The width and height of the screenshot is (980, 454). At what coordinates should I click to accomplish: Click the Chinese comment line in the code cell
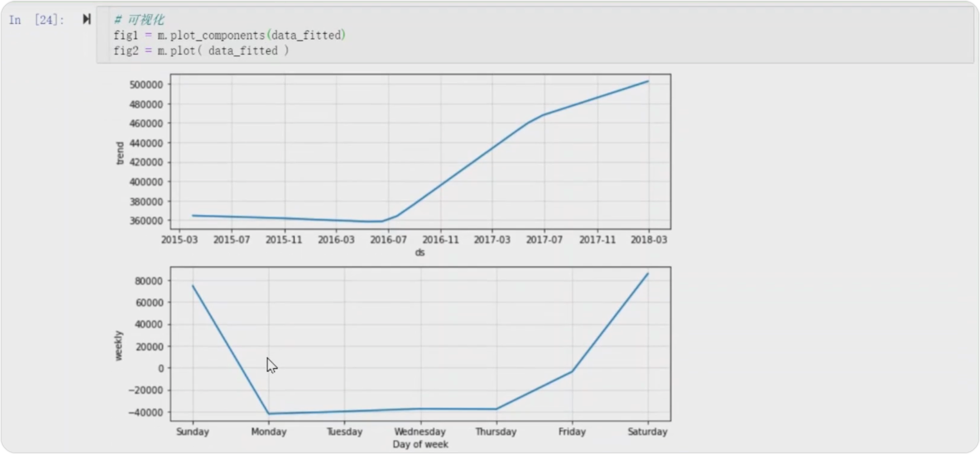tap(140, 20)
